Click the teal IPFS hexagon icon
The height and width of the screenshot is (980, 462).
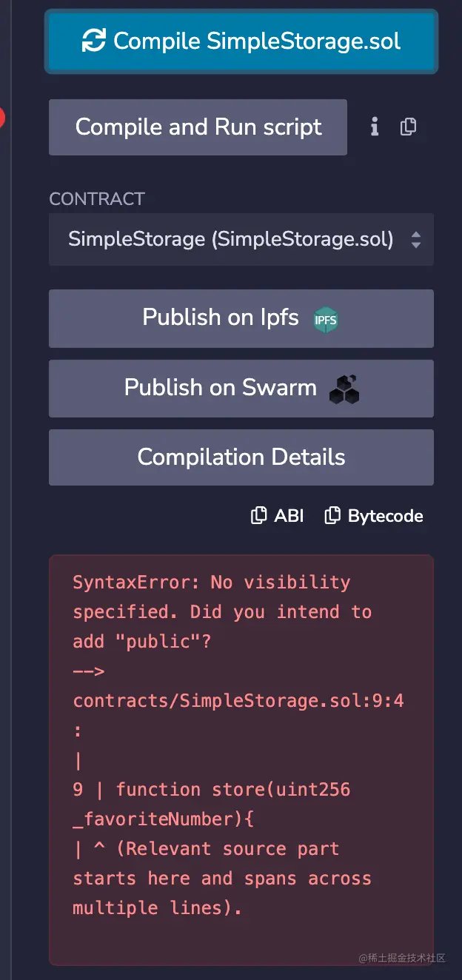pyautogui.click(x=326, y=320)
